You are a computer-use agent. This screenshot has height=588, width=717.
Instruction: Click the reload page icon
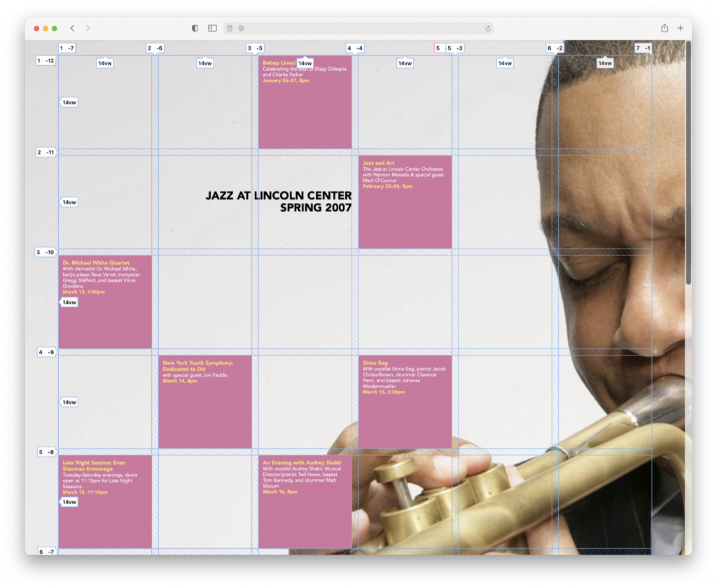coord(488,28)
